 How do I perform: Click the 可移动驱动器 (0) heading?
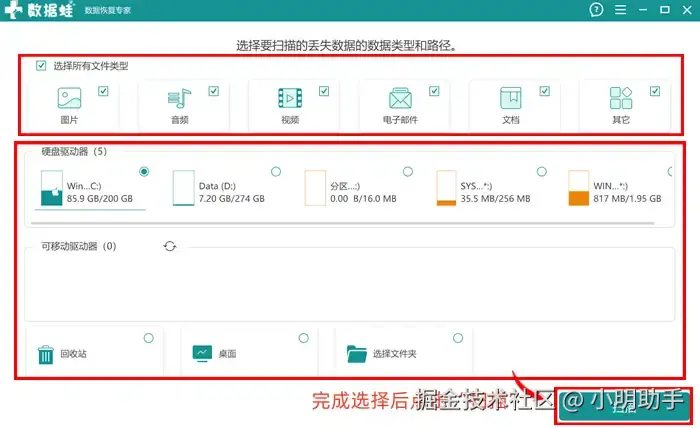pos(79,246)
